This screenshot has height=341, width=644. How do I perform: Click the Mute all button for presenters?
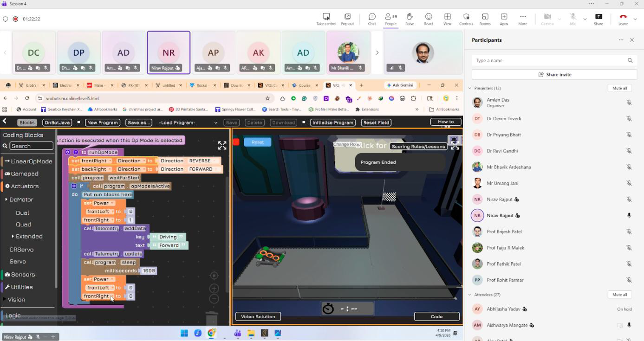click(619, 88)
